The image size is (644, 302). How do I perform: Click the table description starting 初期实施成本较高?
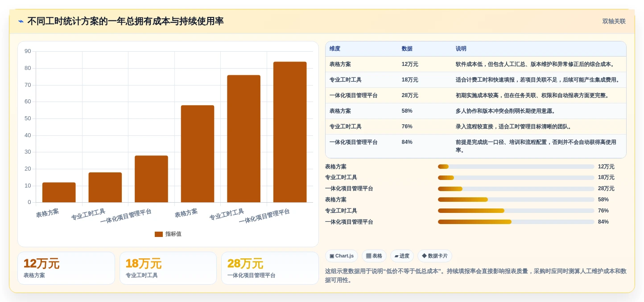click(533, 96)
